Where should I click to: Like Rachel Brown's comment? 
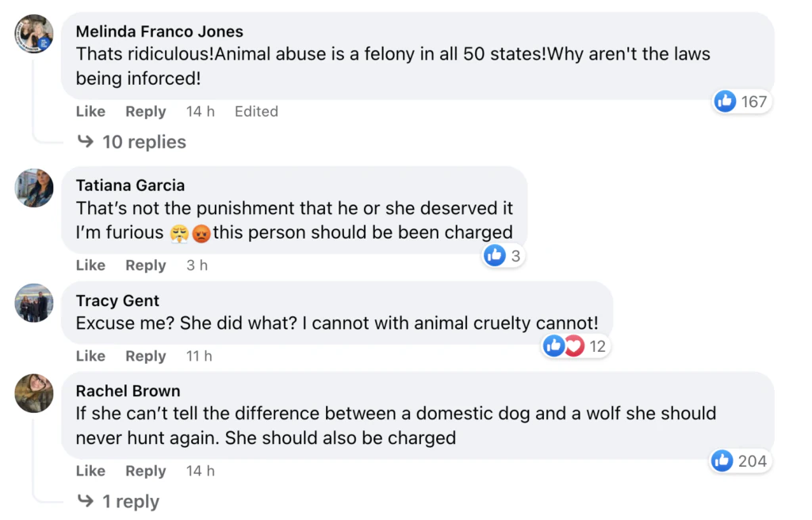pos(90,472)
